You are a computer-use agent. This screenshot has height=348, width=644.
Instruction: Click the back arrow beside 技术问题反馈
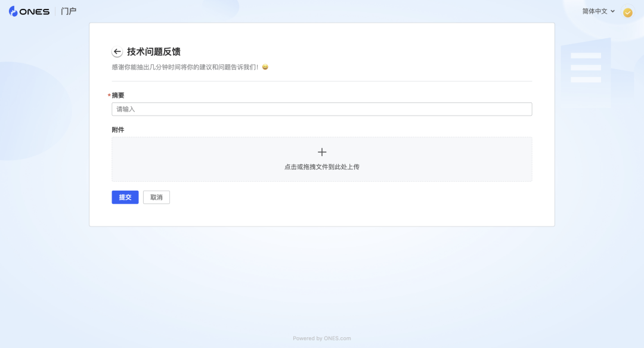(117, 52)
